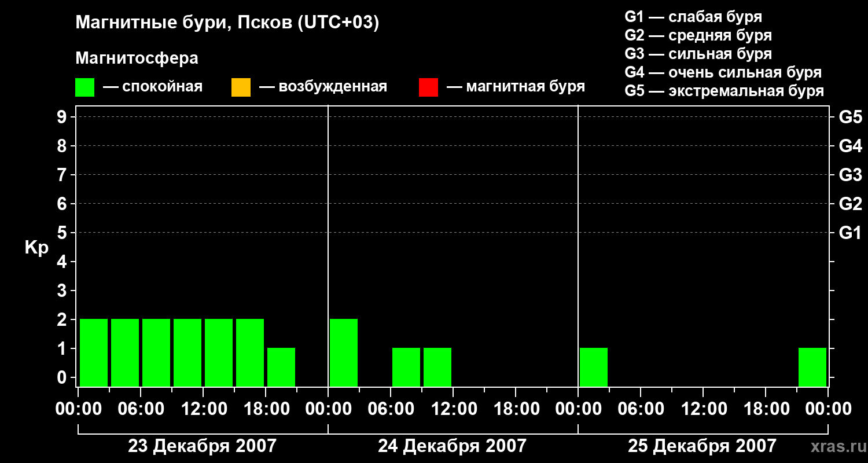Click the '— спокойная' legend label
Image resolution: width=868 pixels, height=463 pixels.
pos(153,87)
